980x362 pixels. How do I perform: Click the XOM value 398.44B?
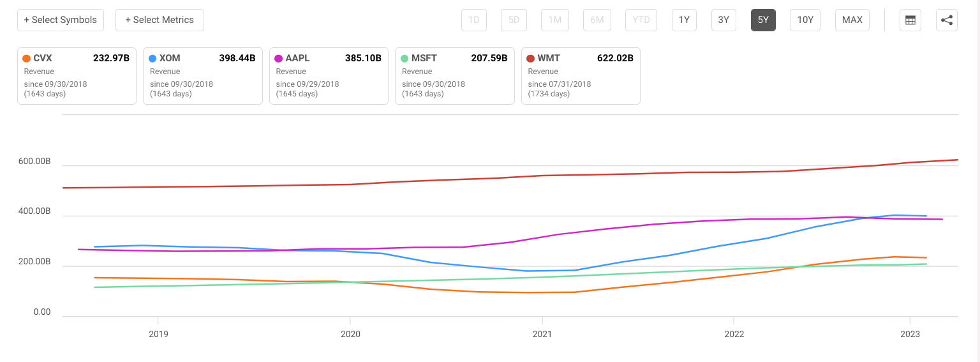click(237, 58)
